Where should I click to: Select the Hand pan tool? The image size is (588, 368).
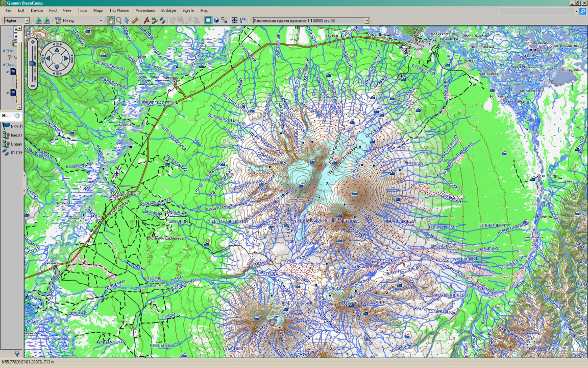110,20
